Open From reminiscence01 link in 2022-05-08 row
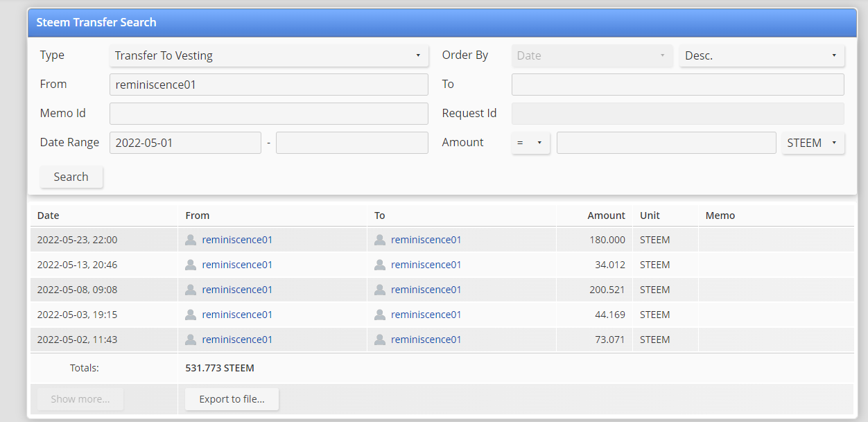Image resolution: width=868 pixels, height=422 pixels. coord(237,290)
